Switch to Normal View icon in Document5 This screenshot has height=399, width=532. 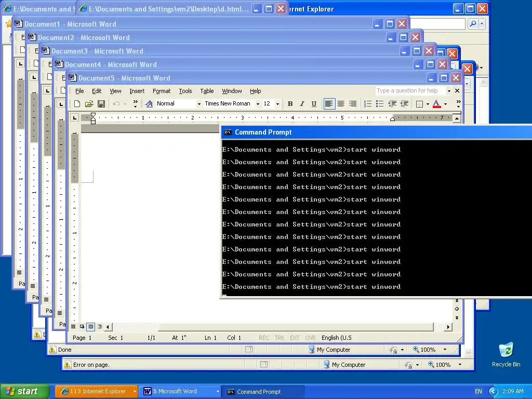point(73,327)
